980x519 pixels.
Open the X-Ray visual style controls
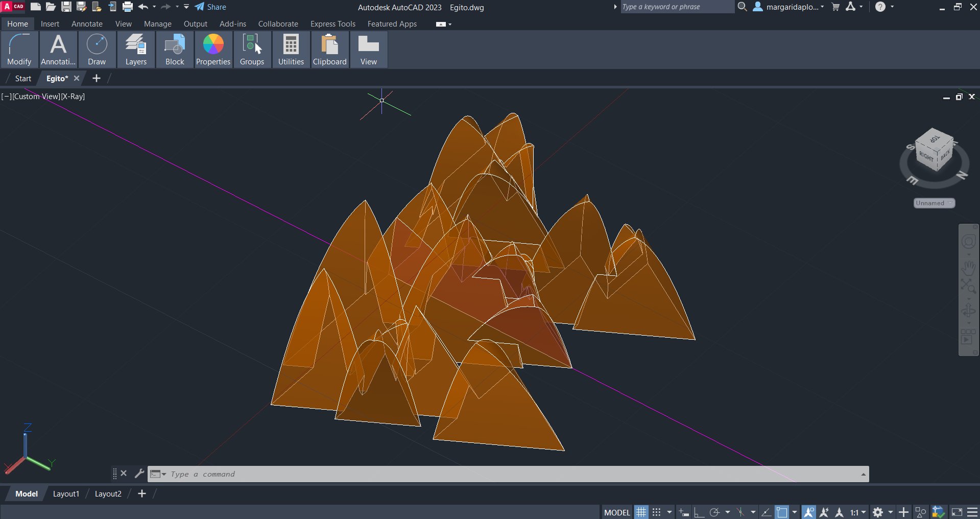pyautogui.click(x=73, y=97)
